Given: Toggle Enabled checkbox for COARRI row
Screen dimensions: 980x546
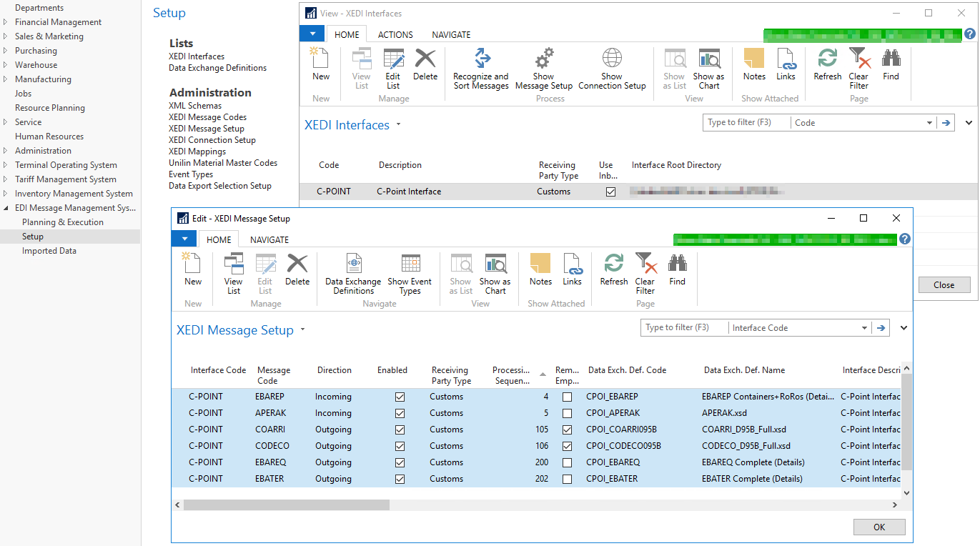Looking at the screenshot, I should pos(400,430).
